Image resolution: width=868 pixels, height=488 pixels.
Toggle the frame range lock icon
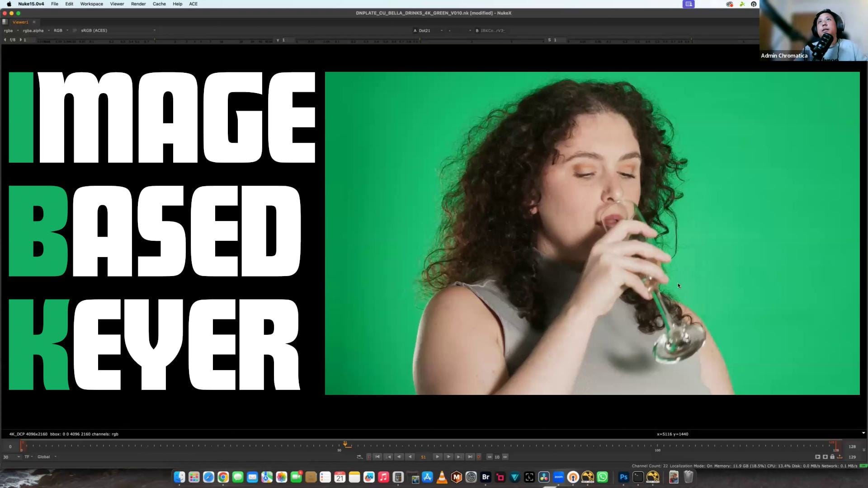coord(832,457)
